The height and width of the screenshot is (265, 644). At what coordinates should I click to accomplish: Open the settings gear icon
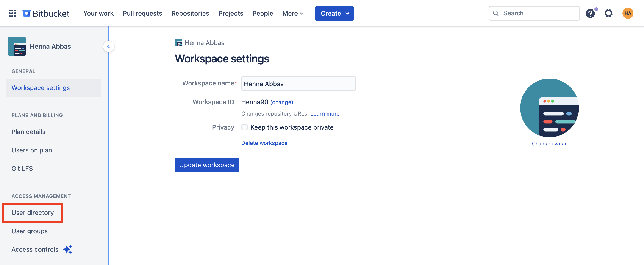[x=608, y=13]
